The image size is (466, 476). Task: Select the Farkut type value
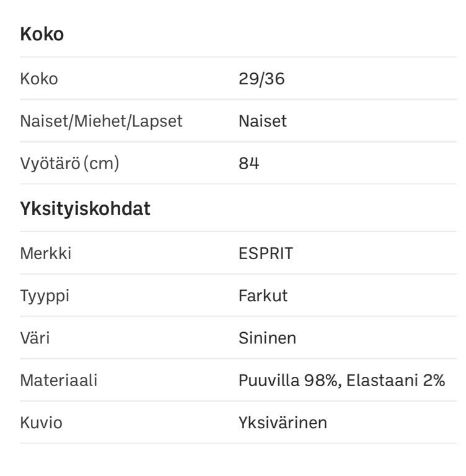click(x=263, y=296)
